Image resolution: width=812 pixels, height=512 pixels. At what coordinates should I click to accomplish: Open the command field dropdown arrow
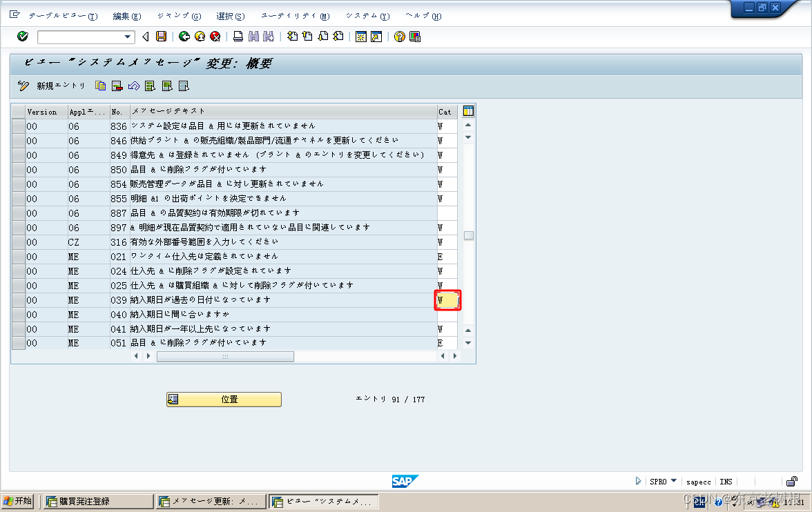tap(126, 36)
